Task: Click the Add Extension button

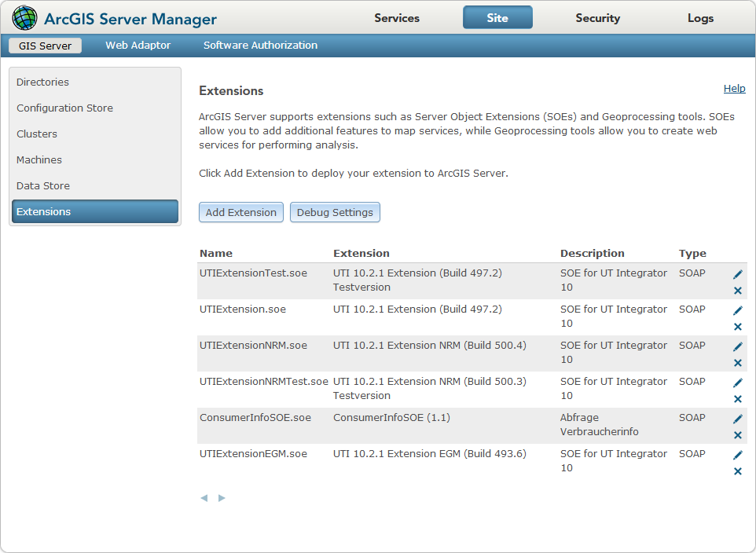Action: point(241,212)
